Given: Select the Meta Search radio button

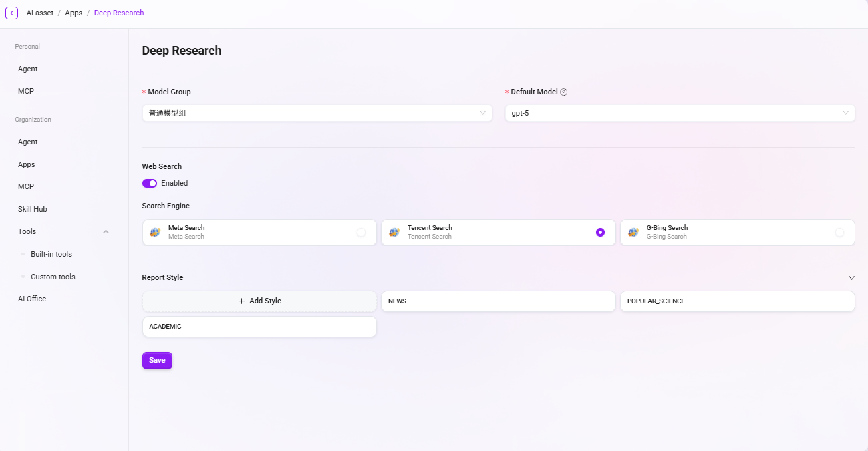Looking at the screenshot, I should (361, 233).
